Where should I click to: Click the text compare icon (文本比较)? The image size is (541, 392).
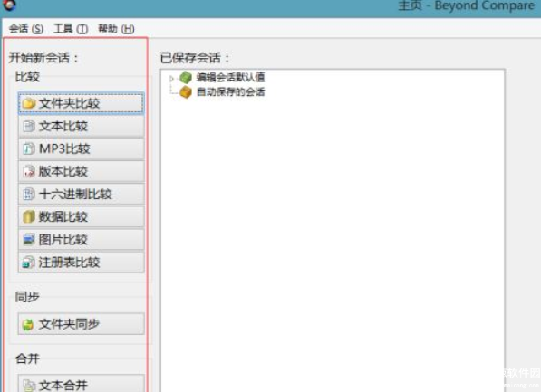pos(29,126)
